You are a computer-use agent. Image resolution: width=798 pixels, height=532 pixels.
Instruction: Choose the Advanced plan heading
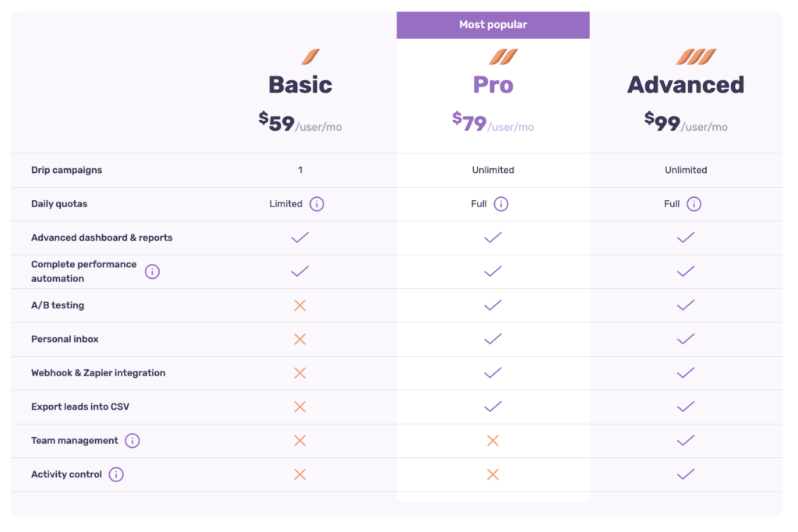(686, 84)
